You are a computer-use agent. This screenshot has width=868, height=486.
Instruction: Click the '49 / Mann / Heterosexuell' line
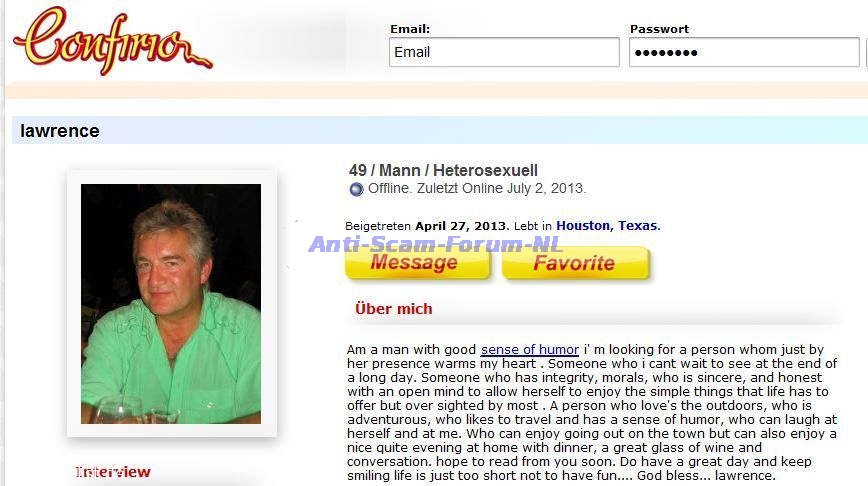(x=443, y=170)
